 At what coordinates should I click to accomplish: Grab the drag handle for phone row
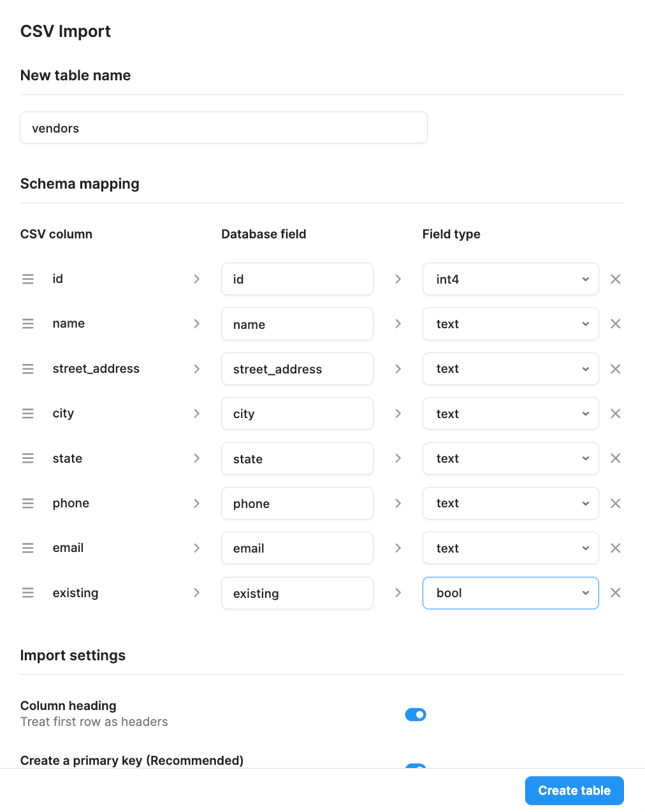(x=28, y=504)
